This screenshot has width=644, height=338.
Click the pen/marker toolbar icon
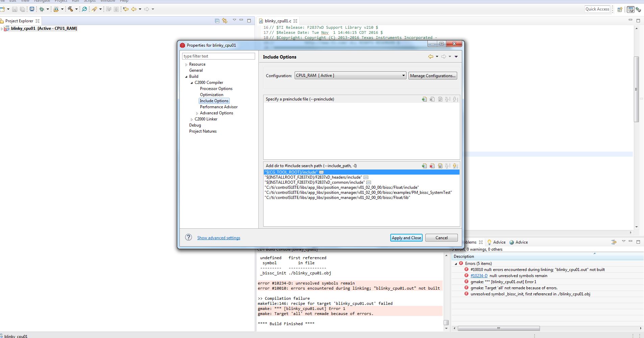pyautogui.click(x=95, y=9)
